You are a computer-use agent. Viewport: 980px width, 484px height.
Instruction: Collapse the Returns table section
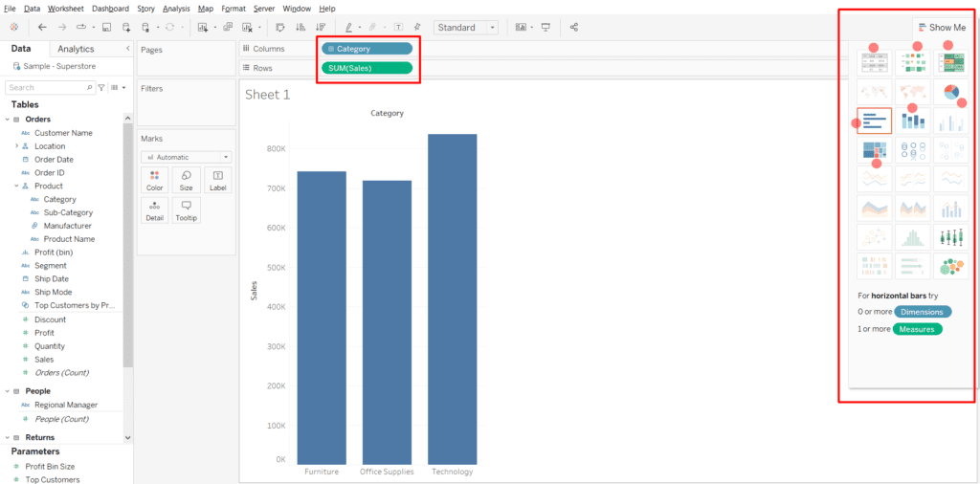[8, 438]
